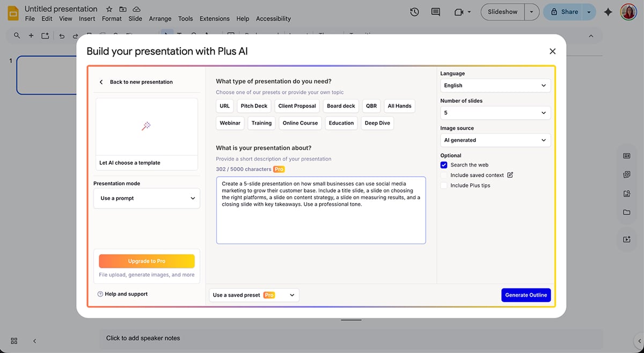Click the second right side panel icon
This screenshot has height=353, width=644.
click(x=626, y=175)
